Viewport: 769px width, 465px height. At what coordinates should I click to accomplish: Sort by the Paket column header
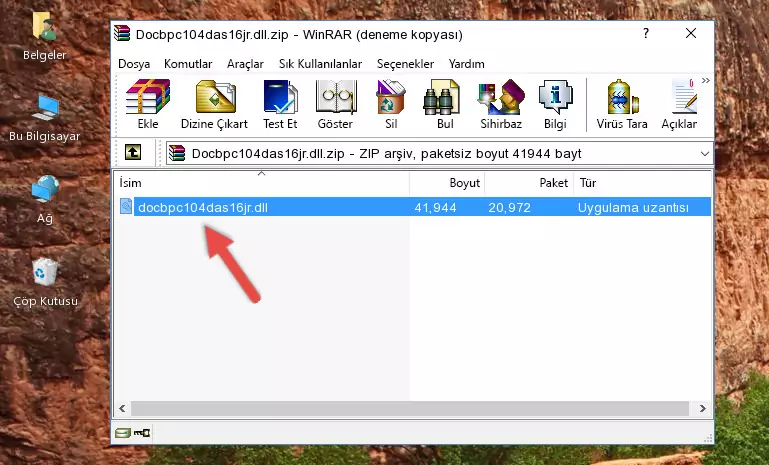click(x=529, y=182)
